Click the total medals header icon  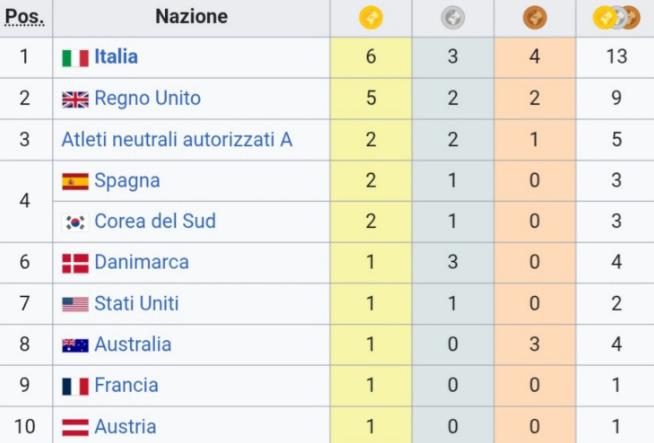pyautogui.click(x=615, y=17)
